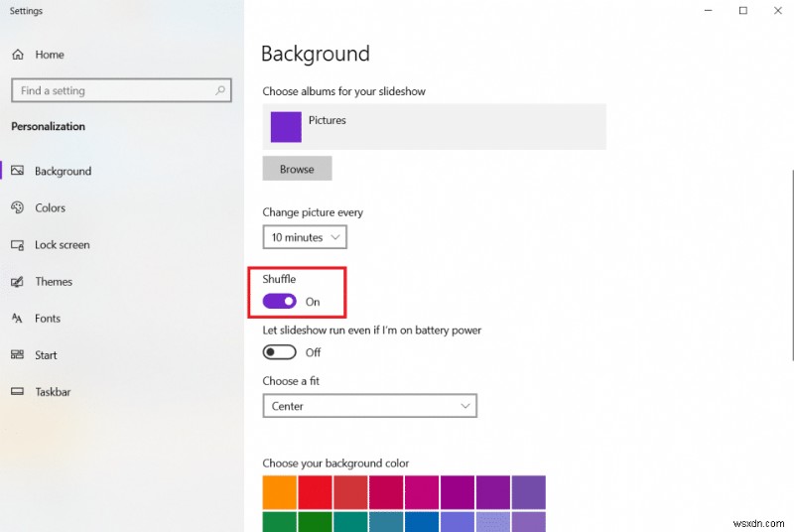The height and width of the screenshot is (532, 794).
Task: Click the large Background page title
Action: (316, 54)
